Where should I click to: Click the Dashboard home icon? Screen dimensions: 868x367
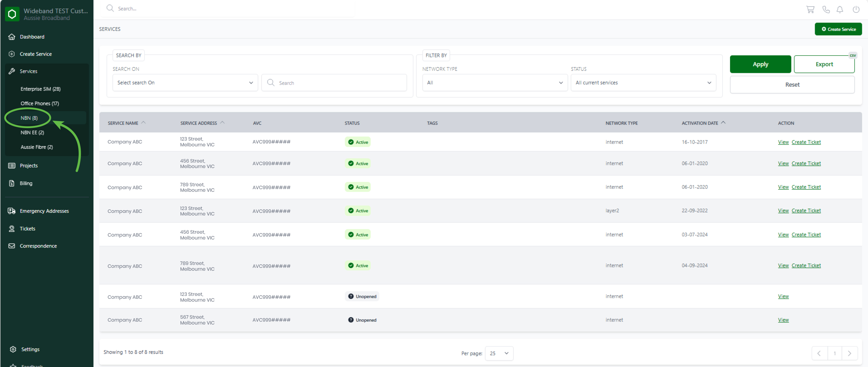click(12, 37)
